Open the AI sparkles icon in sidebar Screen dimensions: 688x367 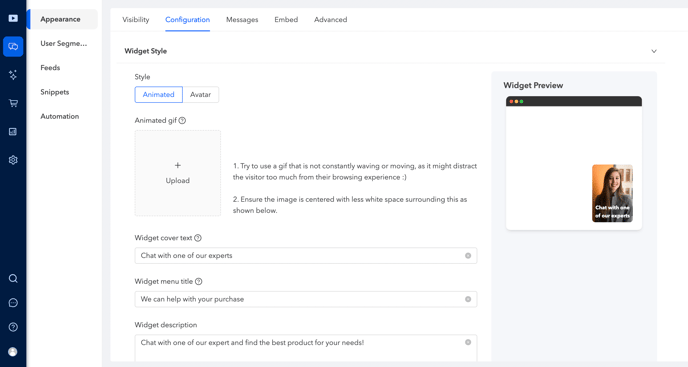[x=13, y=75]
